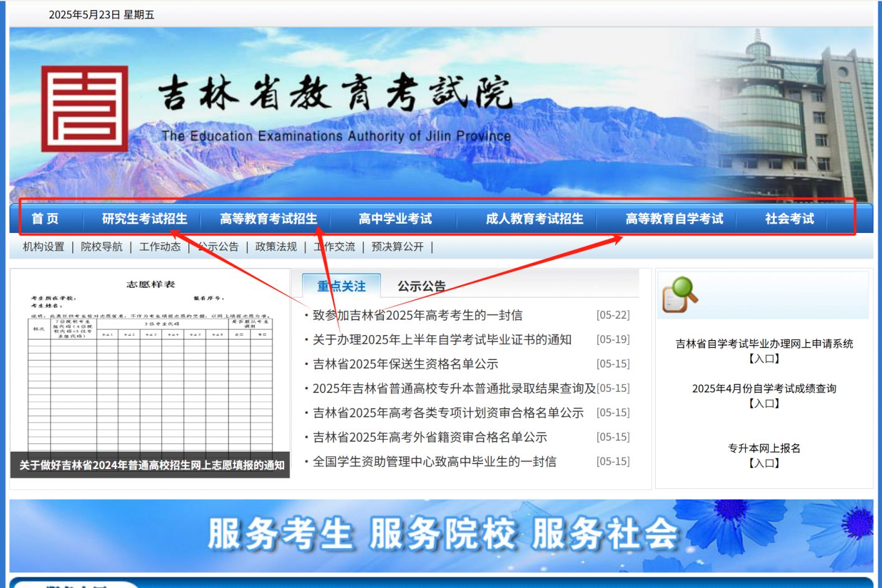Open the 首页 menu item

click(x=47, y=219)
